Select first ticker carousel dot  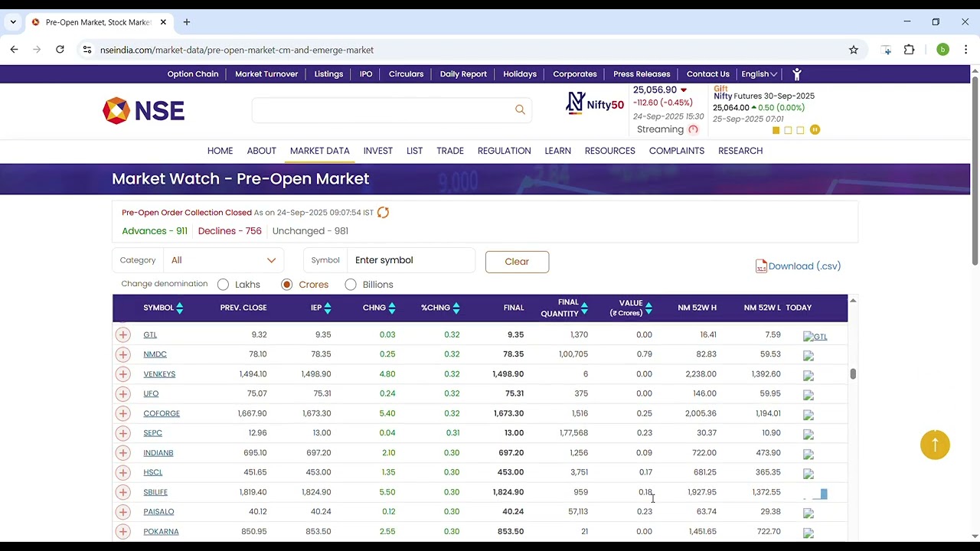[x=776, y=130]
